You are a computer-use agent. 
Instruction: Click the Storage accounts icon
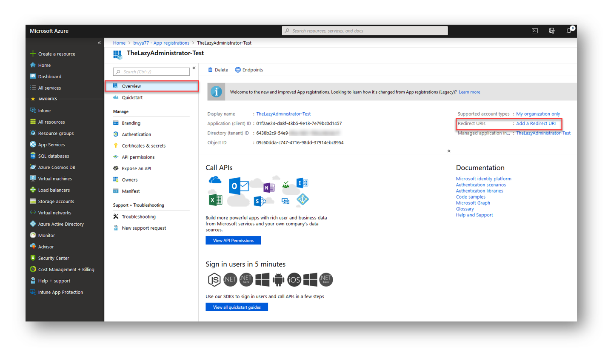[33, 201]
